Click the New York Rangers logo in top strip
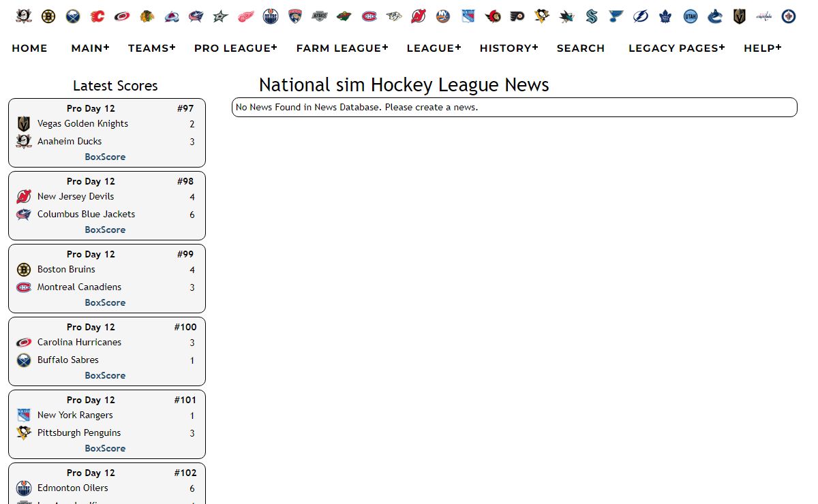 (468, 16)
